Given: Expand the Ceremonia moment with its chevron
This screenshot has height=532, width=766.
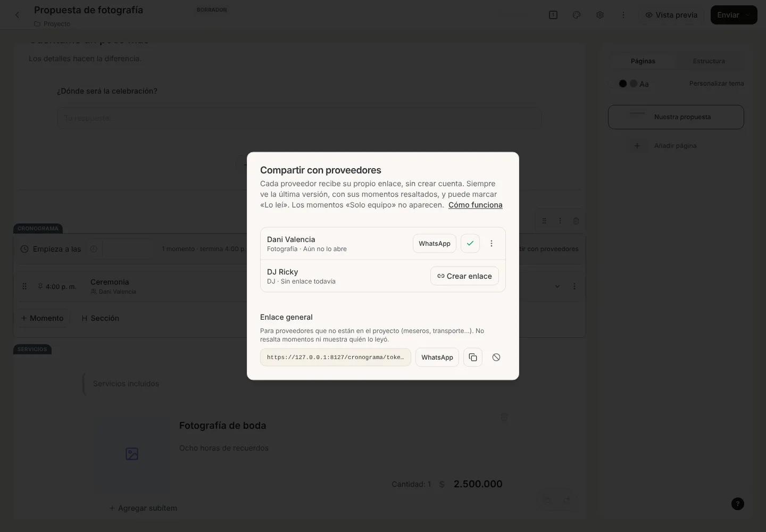Looking at the screenshot, I should coord(557,286).
